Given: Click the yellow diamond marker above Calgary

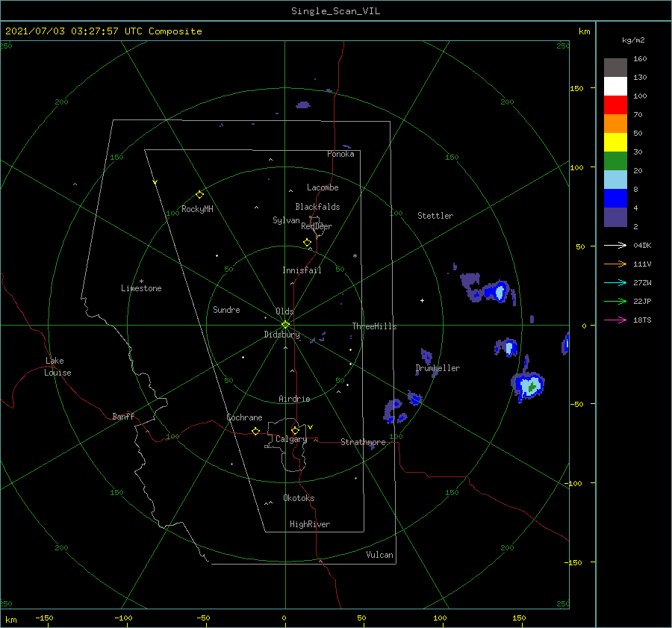Looking at the screenshot, I should (295, 430).
